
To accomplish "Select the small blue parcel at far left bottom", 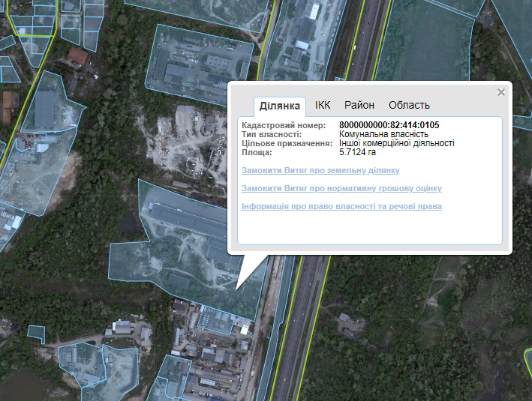I will [x=36, y=331].
